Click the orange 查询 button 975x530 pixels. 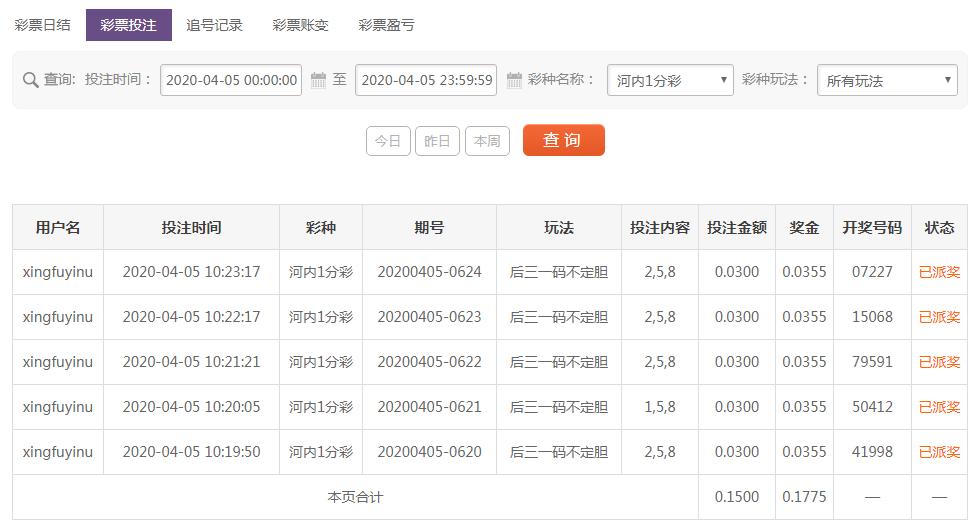point(563,140)
